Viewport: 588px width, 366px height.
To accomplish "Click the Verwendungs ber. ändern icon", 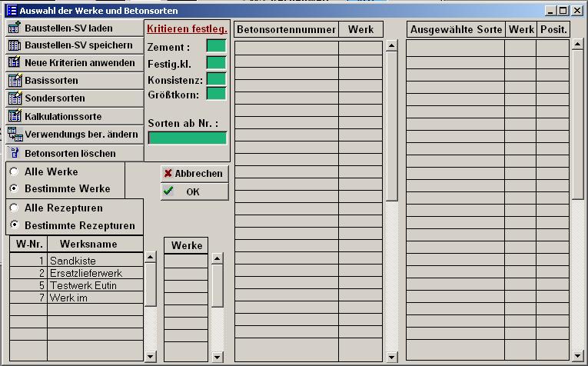I will (x=15, y=135).
